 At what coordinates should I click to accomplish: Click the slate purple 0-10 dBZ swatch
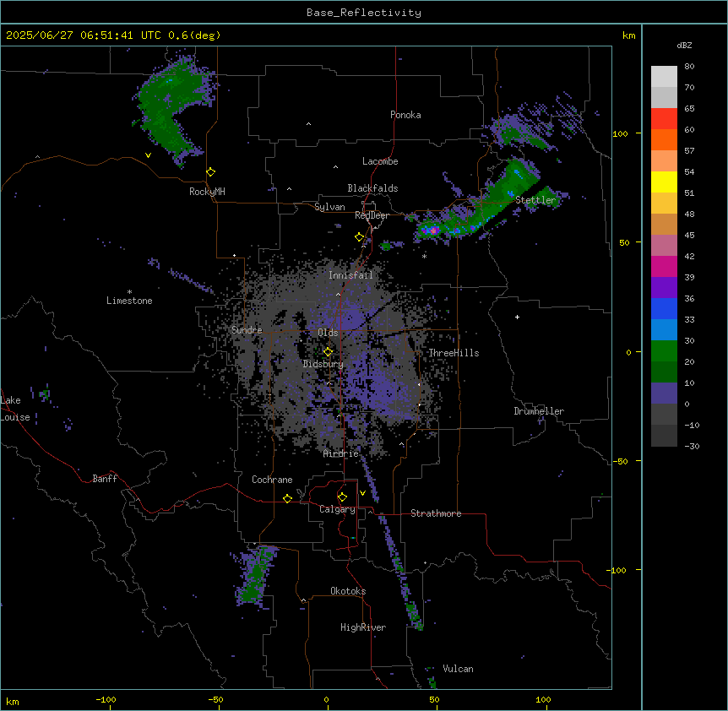(664, 393)
